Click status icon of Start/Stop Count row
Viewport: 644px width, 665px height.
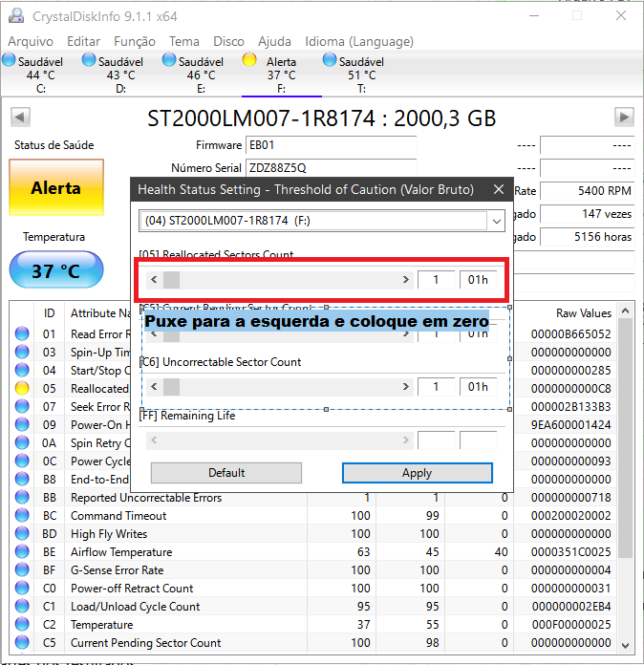[22, 371]
